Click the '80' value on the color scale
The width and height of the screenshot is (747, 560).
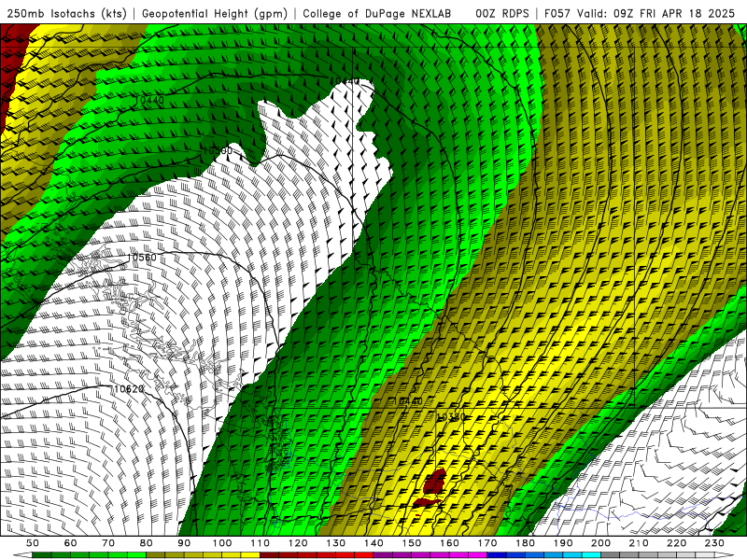pyautogui.click(x=147, y=543)
